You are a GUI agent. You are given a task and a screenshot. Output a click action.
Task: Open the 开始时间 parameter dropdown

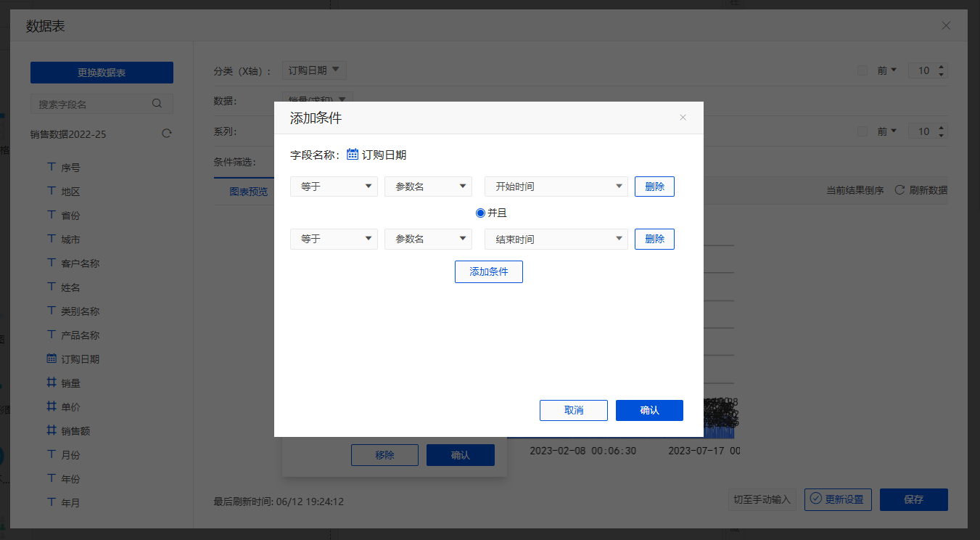(556, 187)
